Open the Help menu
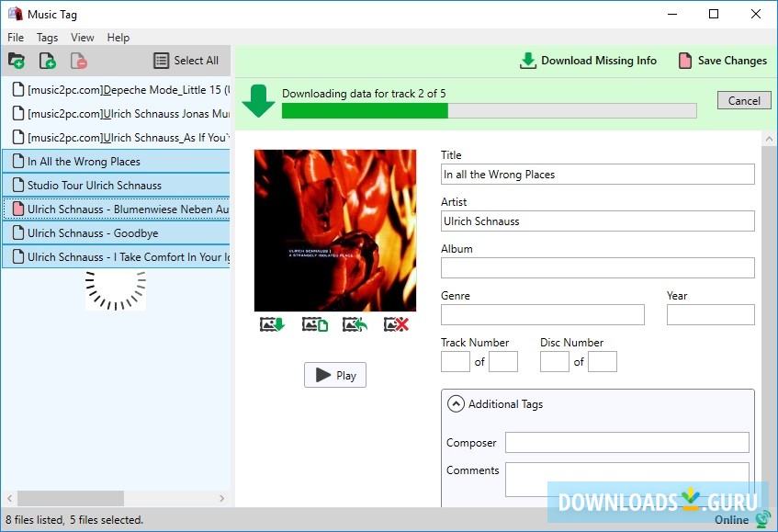The image size is (778, 532). click(x=118, y=38)
